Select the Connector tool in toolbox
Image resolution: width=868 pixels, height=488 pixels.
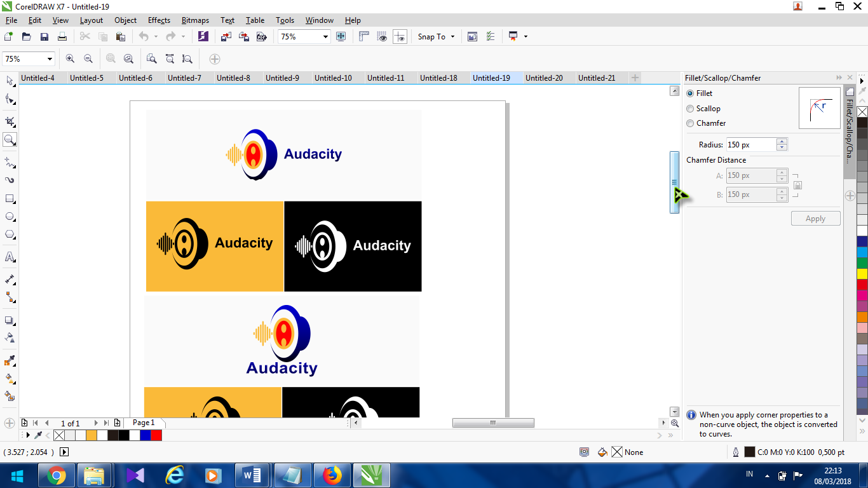tap(10, 297)
